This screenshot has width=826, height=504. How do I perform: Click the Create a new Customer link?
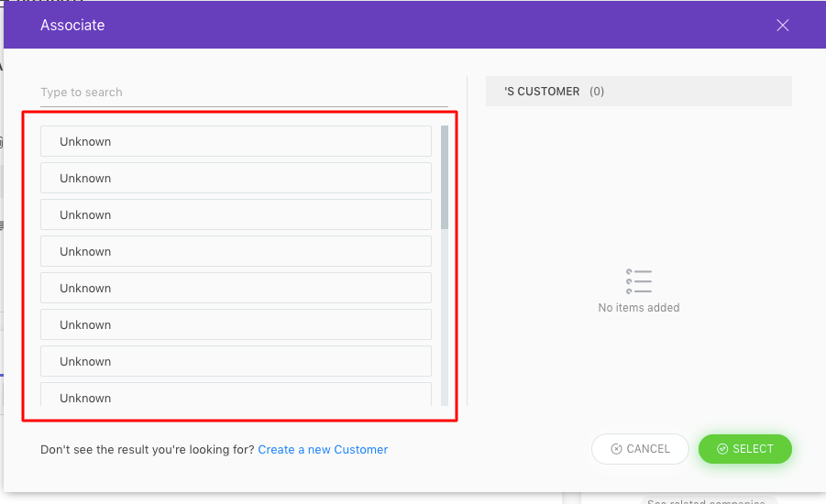click(x=323, y=449)
